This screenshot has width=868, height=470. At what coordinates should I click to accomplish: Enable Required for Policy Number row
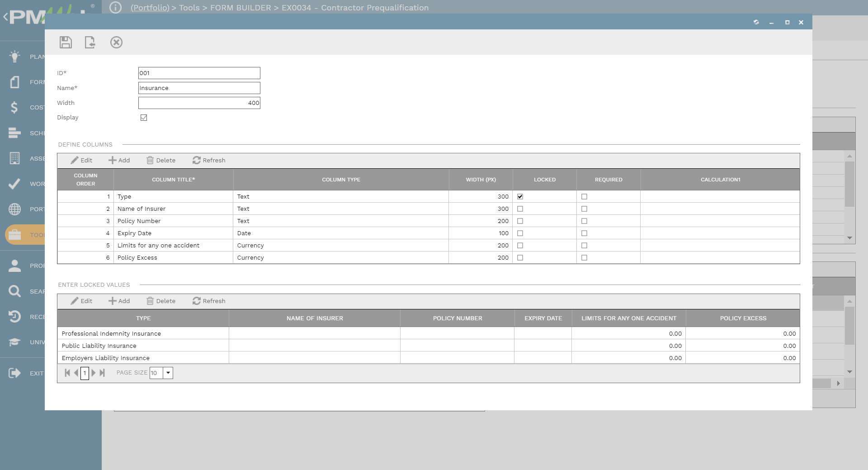[585, 221]
